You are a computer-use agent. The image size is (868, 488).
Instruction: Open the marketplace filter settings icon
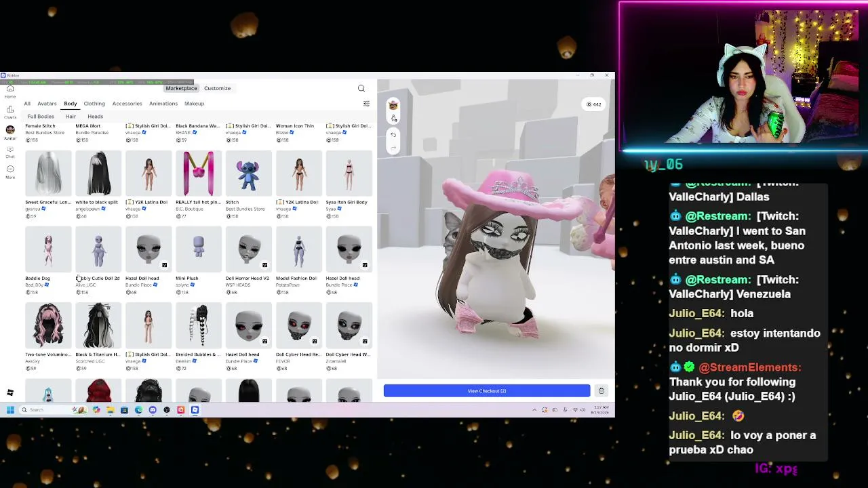[x=366, y=104]
